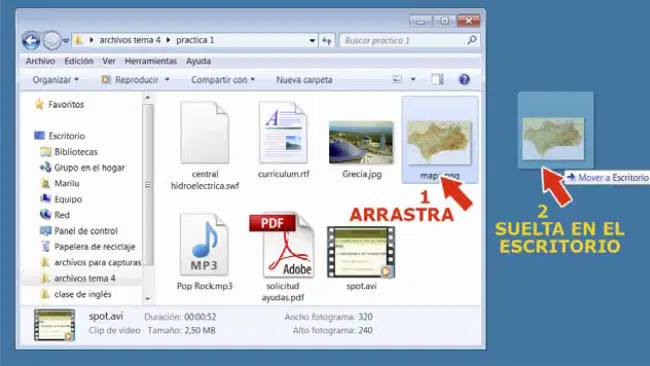This screenshot has height=366, width=650.
Task: Select Favoritos in the navigation pane
Action: pyautogui.click(x=59, y=104)
